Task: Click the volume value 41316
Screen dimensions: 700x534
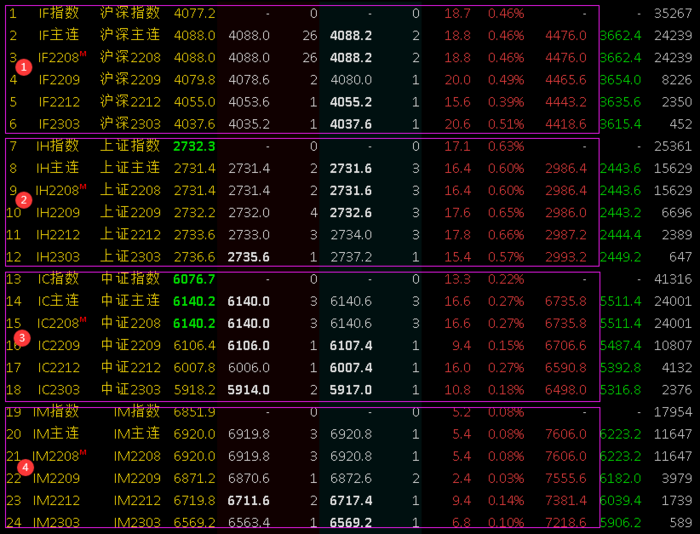Action: tap(673, 279)
